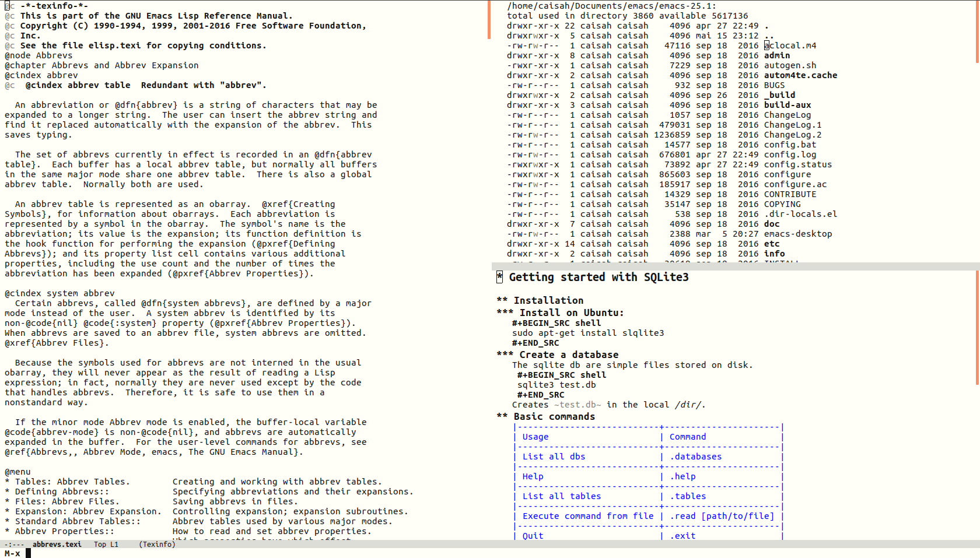Click the 'Expansion: Abbrev Expansion.' menu entry
This screenshot has height=558, width=980.
click(83, 511)
